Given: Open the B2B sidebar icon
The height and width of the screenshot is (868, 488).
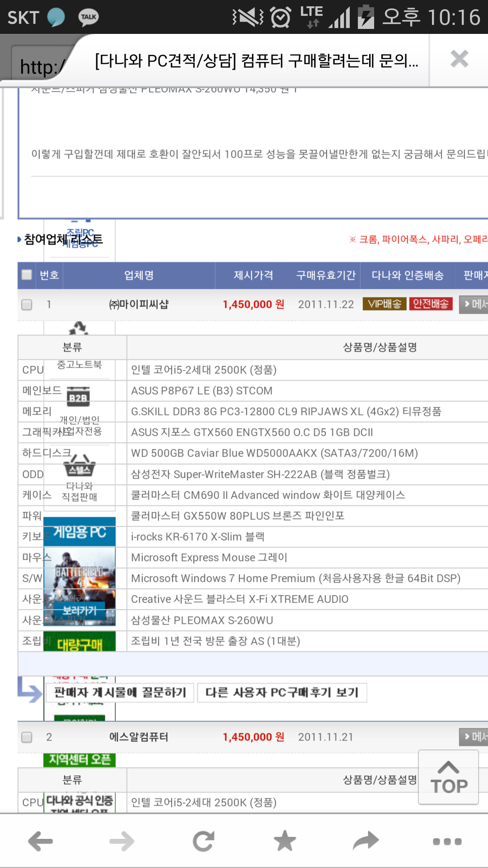Looking at the screenshot, I should coord(78,397).
